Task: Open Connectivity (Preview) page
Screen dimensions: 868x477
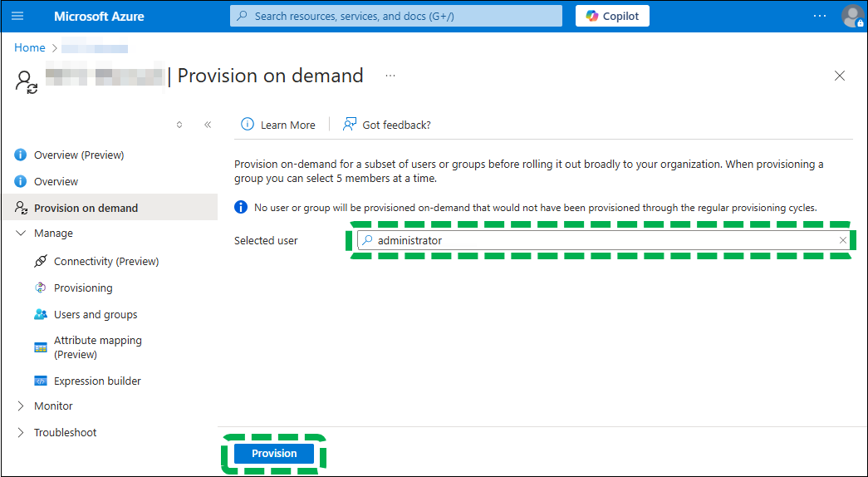Action: pyautogui.click(x=105, y=261)
